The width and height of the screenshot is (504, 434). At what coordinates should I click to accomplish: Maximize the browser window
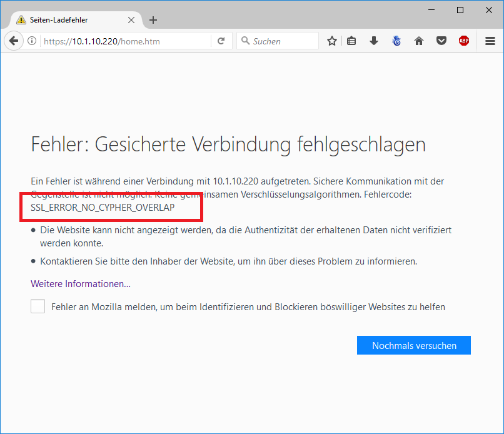click(x=460, y=9)
